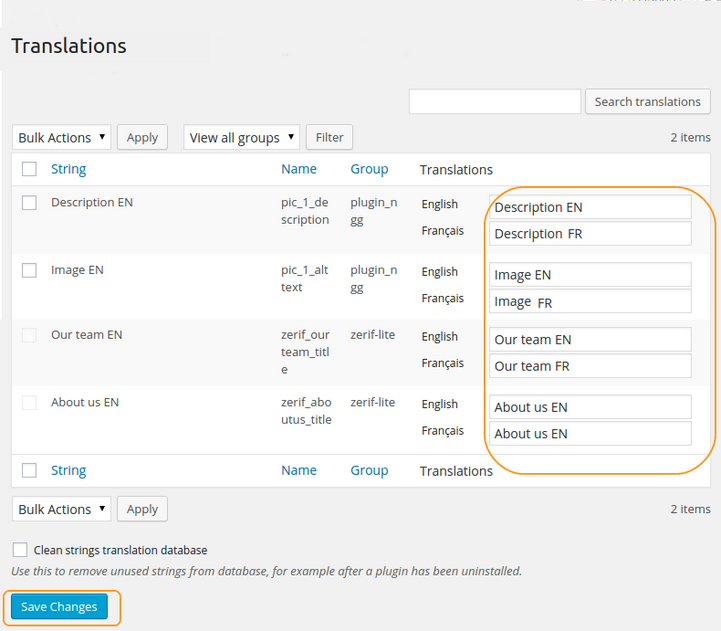Open the View all groups dropdown
Screen dimensions: 721x631
241,138
